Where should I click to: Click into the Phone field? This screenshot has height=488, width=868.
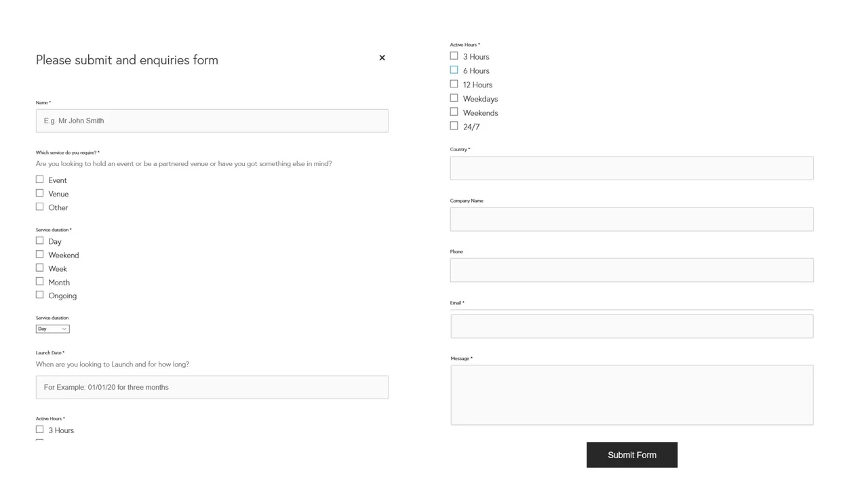point(631,270)
